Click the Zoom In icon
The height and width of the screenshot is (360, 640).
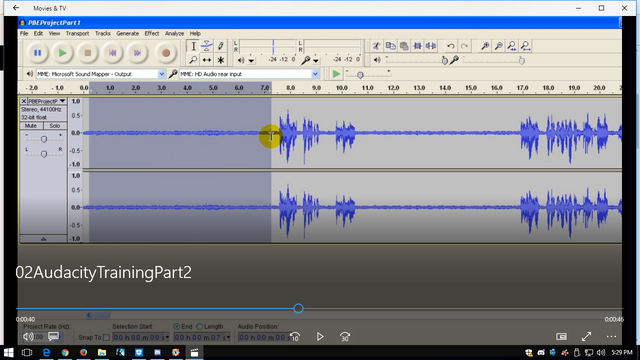coord(485,46)
